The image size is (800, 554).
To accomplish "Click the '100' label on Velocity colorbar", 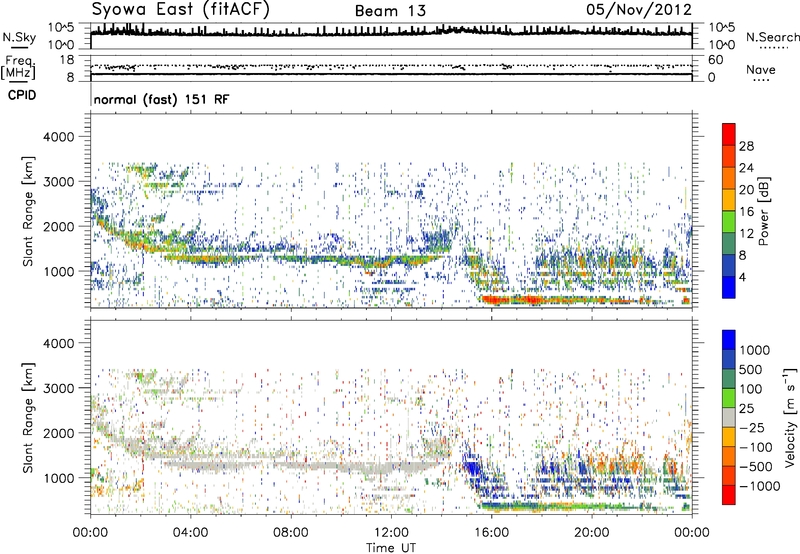I will tap(750, 389).
